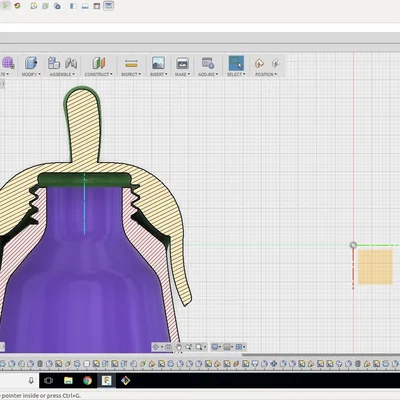Click the Inspect measure icon
Screen dimensions: 400x400
[131, 63]
